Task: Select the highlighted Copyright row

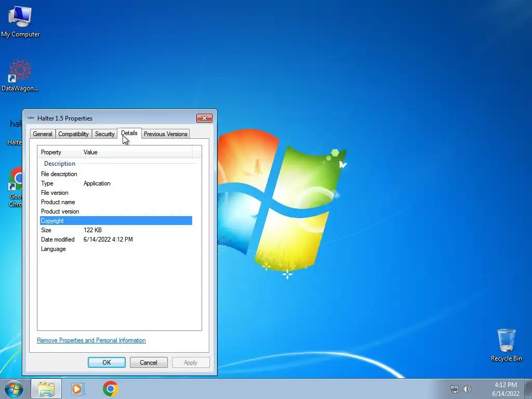Action: tap(116, 221)
